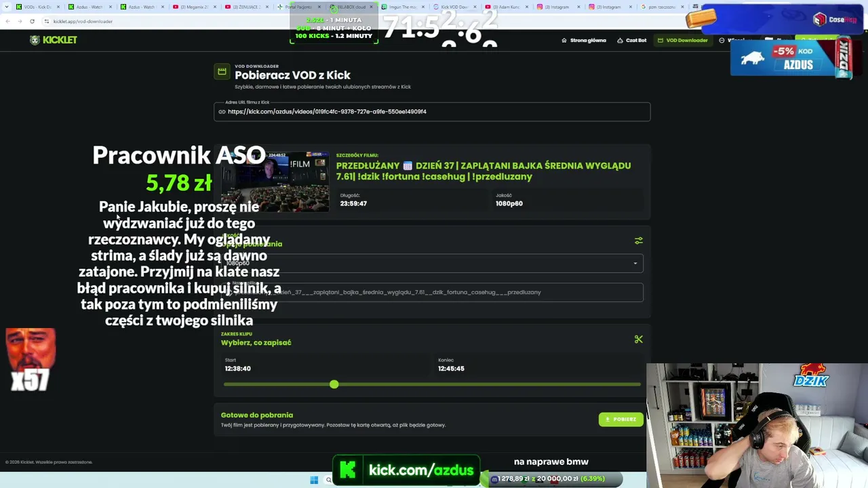Click the Start time 12:38:40 field

(x=325, y=366)
